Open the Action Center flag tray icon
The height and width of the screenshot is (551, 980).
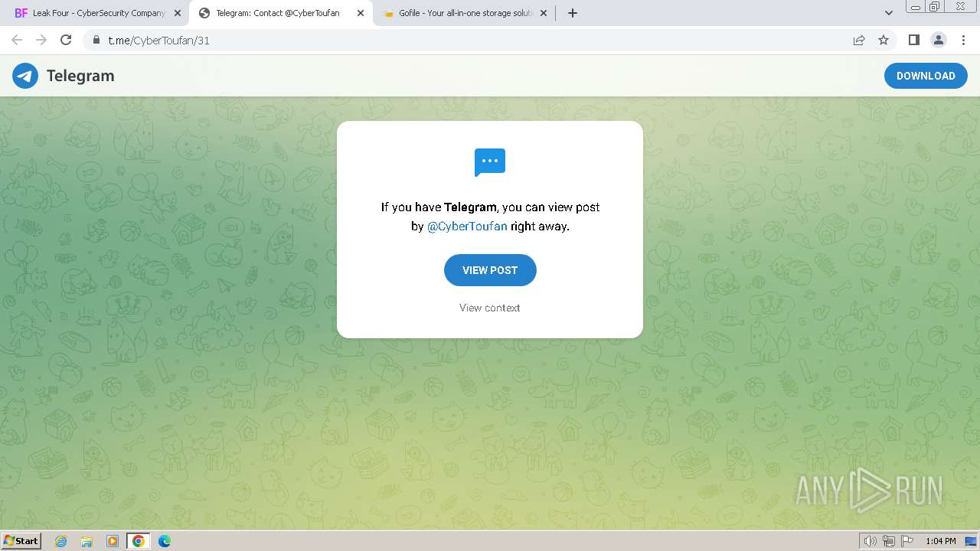click(907, 541)
